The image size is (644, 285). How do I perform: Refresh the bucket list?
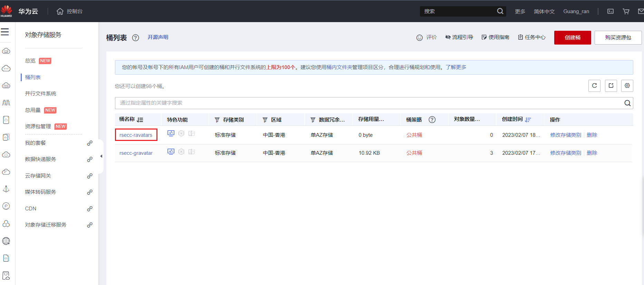click(x=594, y=86)
